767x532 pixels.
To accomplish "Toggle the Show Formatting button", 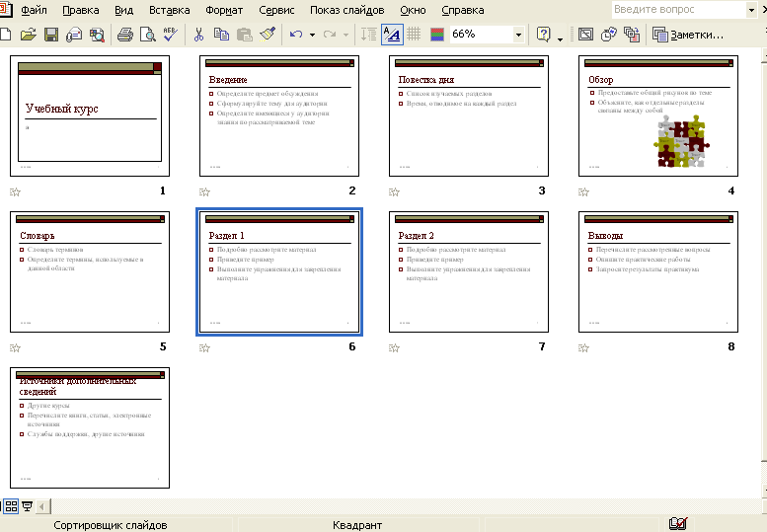I will pos(392,35).
